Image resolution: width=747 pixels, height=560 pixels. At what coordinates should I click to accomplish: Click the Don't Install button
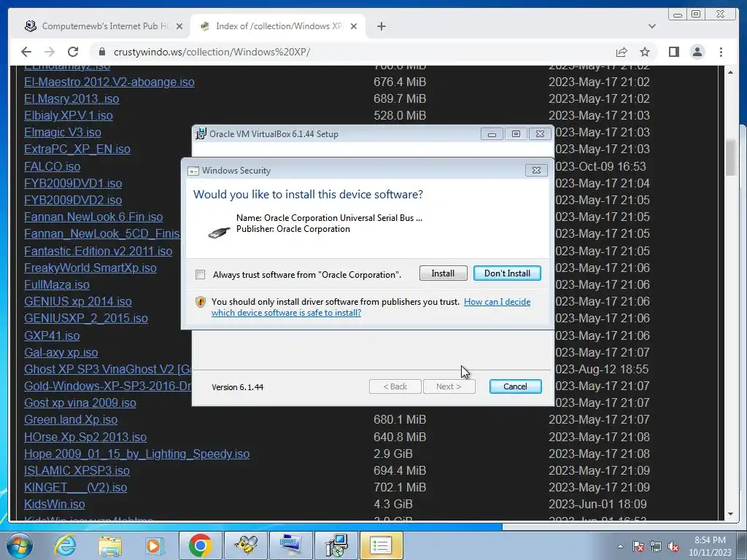[x=507, y=273]
